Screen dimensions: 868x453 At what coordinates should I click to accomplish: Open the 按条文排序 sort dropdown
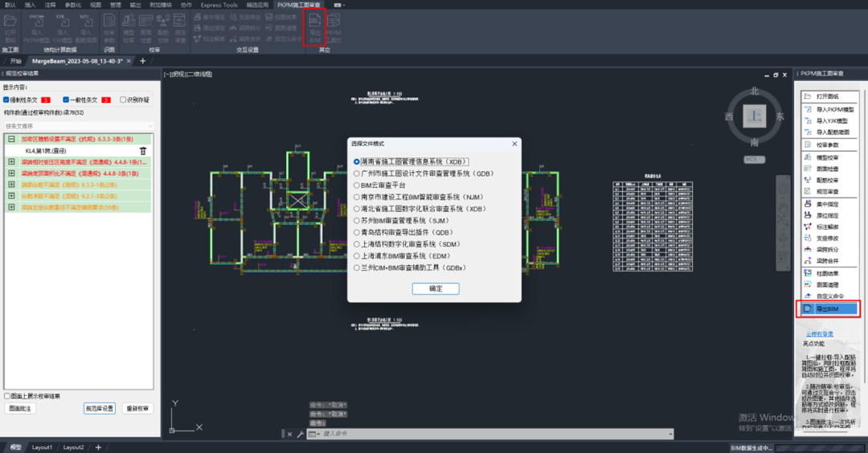click(78, 126)
